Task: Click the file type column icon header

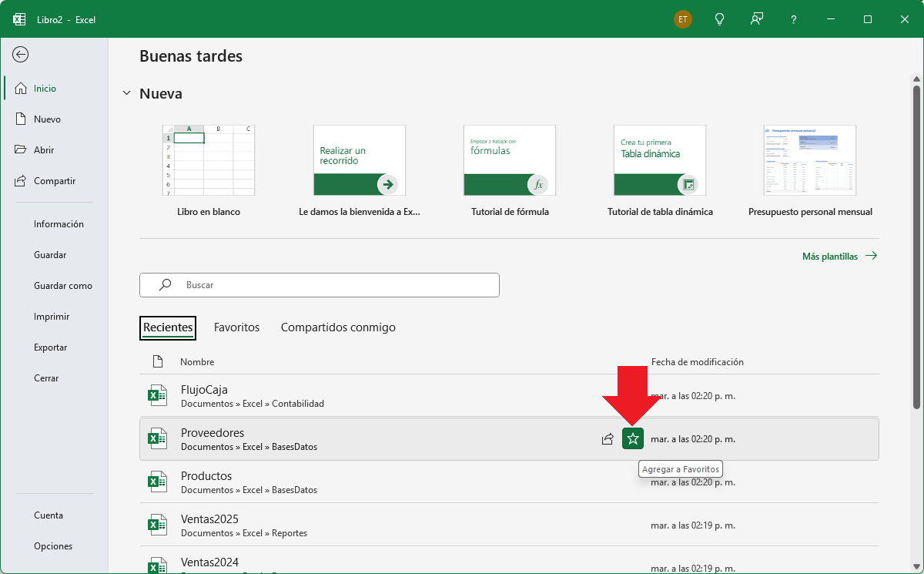Action: [x=158, y=361]
